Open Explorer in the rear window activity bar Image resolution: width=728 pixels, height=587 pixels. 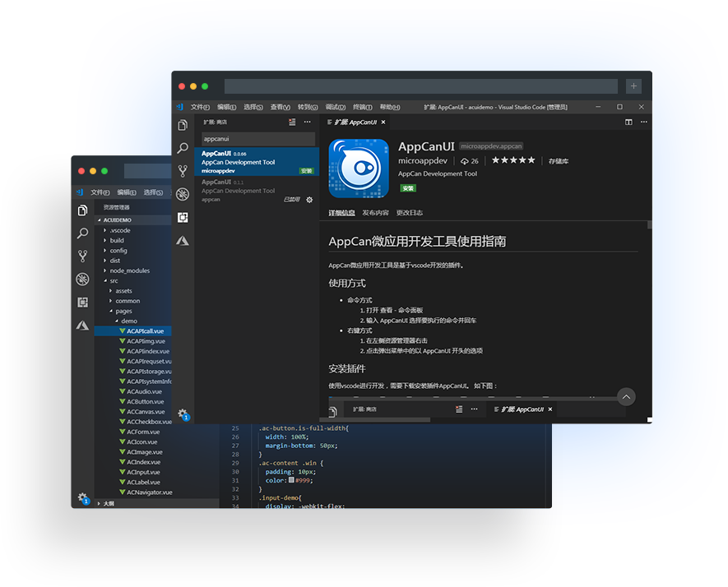82,210
